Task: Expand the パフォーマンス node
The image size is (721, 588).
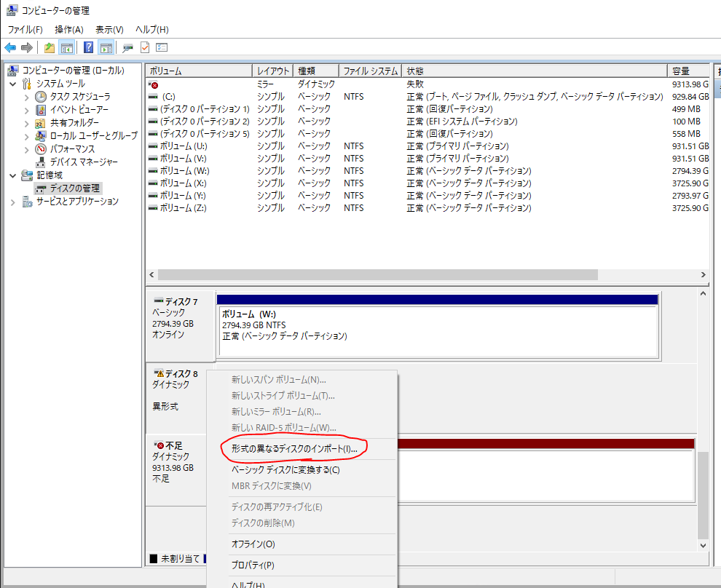Action: pyautogui.click(x=27, y=149)
